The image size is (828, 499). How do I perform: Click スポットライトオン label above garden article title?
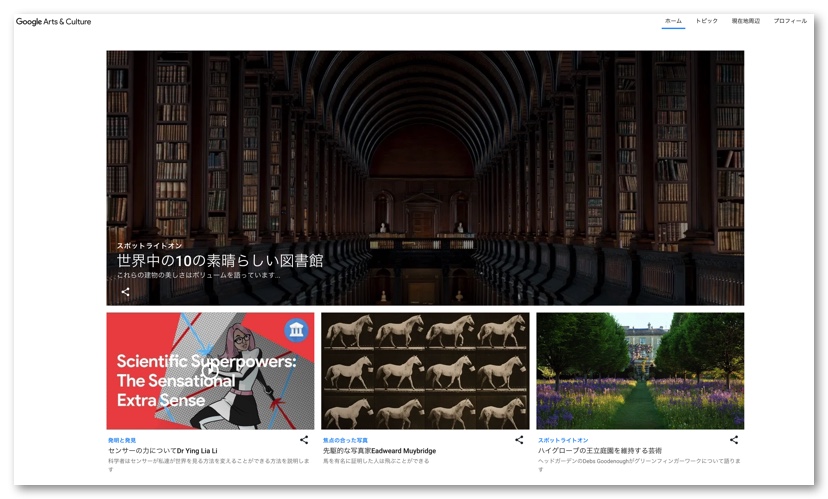point(563,440)
